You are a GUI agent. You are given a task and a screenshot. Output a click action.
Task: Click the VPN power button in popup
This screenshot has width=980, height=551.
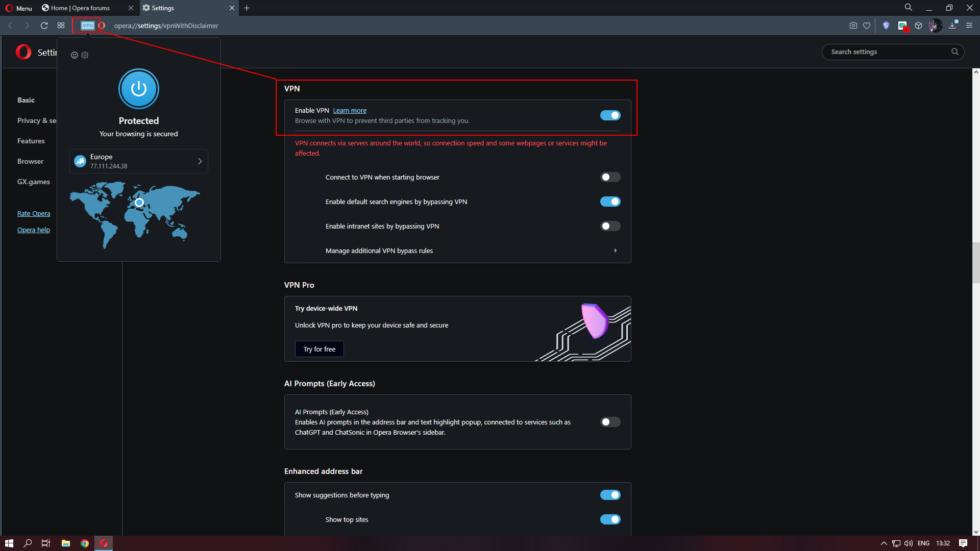(139, 89)
